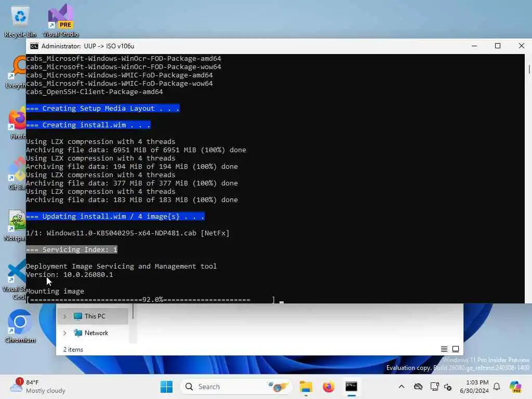Click the 'Updating install.wim / 4 image{s}' line
The image size is (532, 399).
115,217
